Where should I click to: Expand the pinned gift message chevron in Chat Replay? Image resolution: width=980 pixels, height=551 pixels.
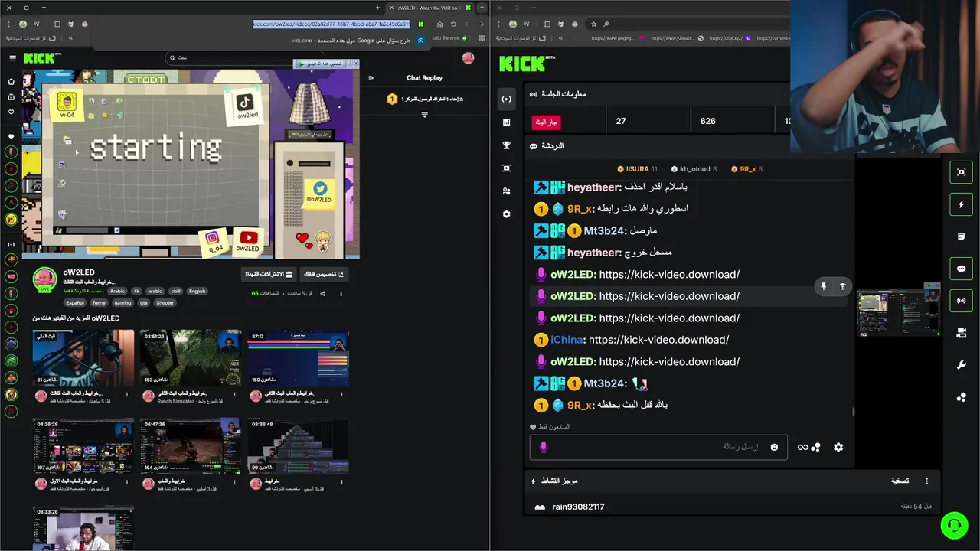(424, 115)
